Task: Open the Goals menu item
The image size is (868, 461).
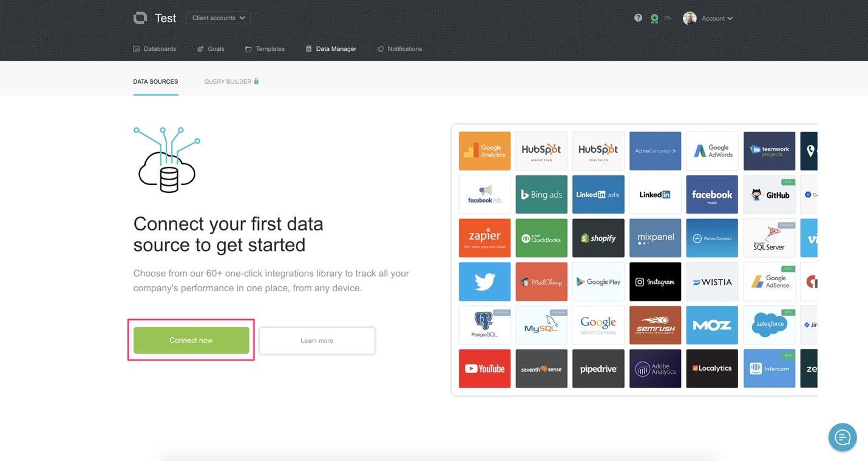Action: [x=211, y=49]
